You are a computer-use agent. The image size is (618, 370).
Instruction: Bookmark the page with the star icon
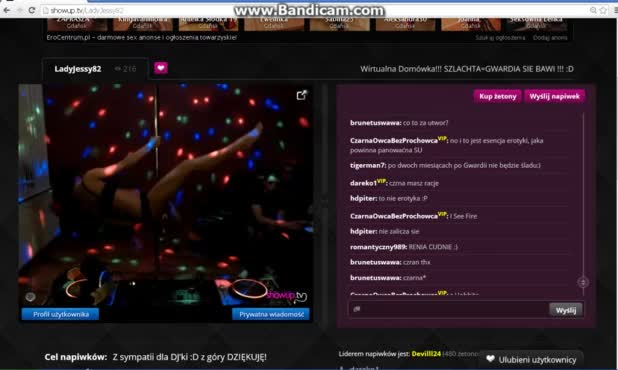coord(603,11)
